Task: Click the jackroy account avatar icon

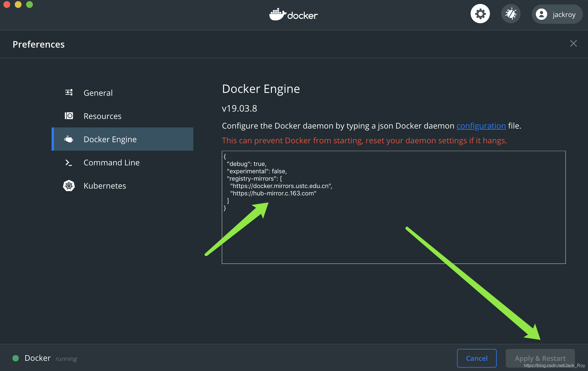Action: pos(541,14)
